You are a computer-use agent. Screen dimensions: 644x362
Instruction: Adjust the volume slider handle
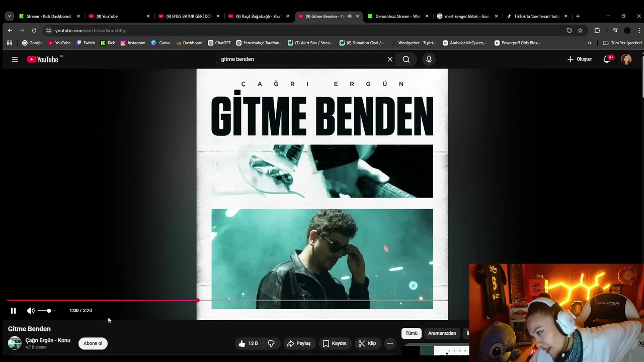point(49,311)
